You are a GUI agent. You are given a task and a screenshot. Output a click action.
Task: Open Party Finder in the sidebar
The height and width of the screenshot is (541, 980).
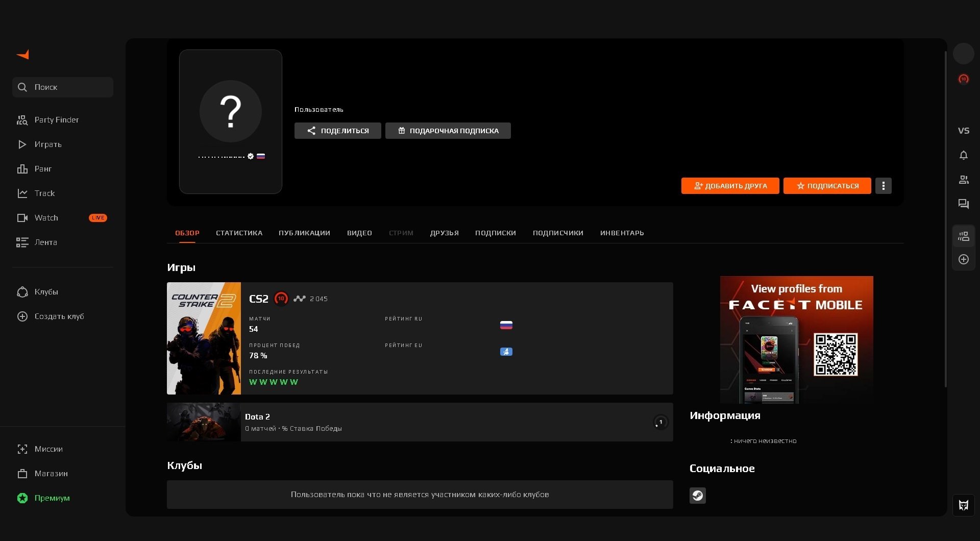point(56,120)
